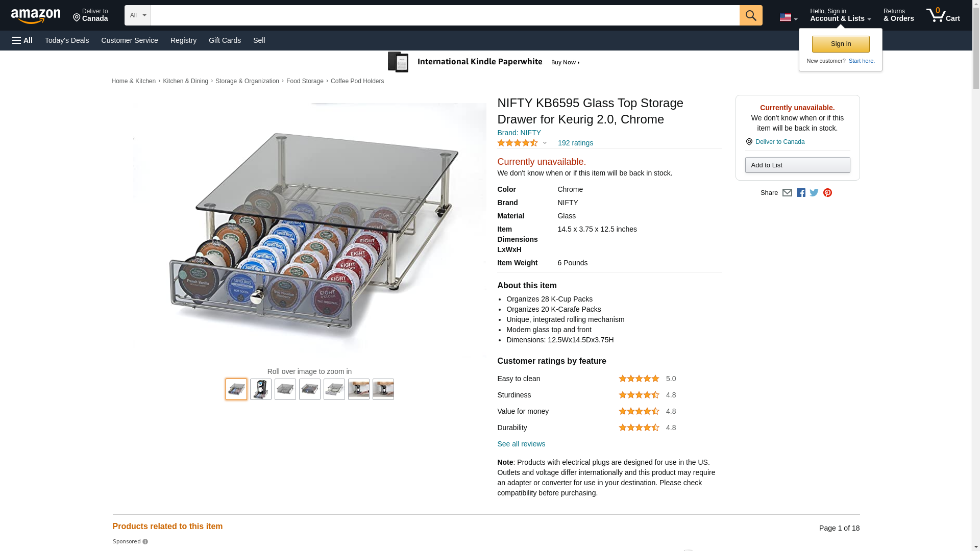Share product on Twitter
Viewport: 980px width, 551px height.
[x=814, y=193]
